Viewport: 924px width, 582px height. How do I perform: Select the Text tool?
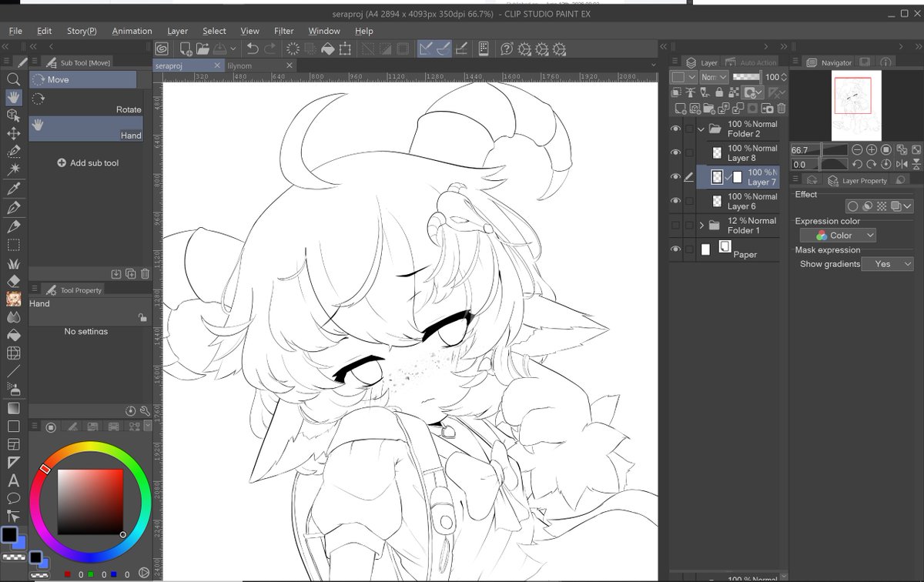(x=13, y=481)
